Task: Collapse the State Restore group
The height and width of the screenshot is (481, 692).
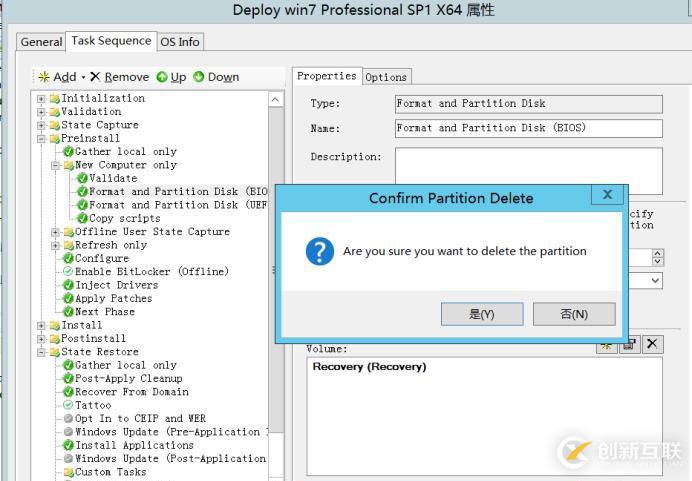Action: 41,352
